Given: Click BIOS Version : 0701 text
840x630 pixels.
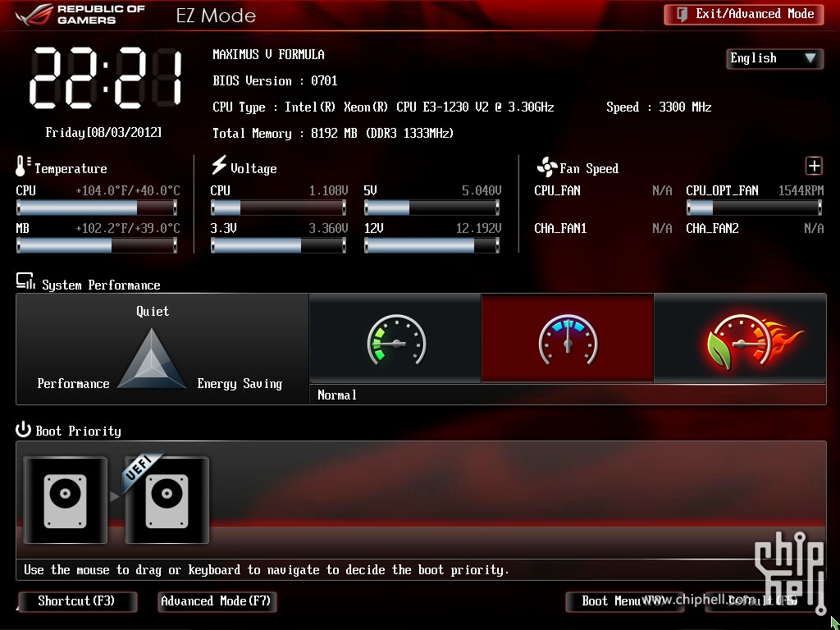Looking at the screenshot, I should point(275,81).
